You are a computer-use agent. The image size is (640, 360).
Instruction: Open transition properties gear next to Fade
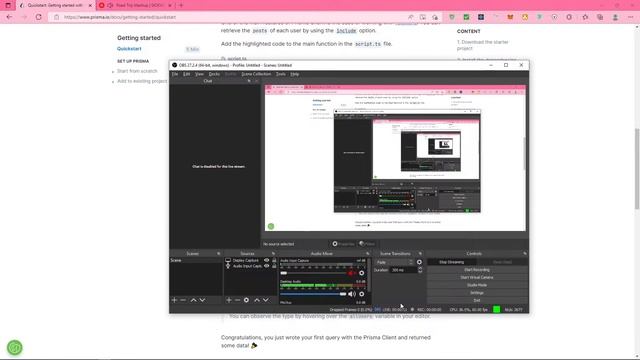point(419,262)
